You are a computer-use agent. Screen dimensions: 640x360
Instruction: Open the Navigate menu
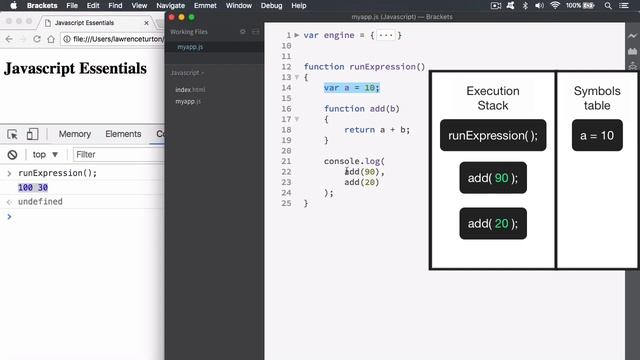[171, 6]
